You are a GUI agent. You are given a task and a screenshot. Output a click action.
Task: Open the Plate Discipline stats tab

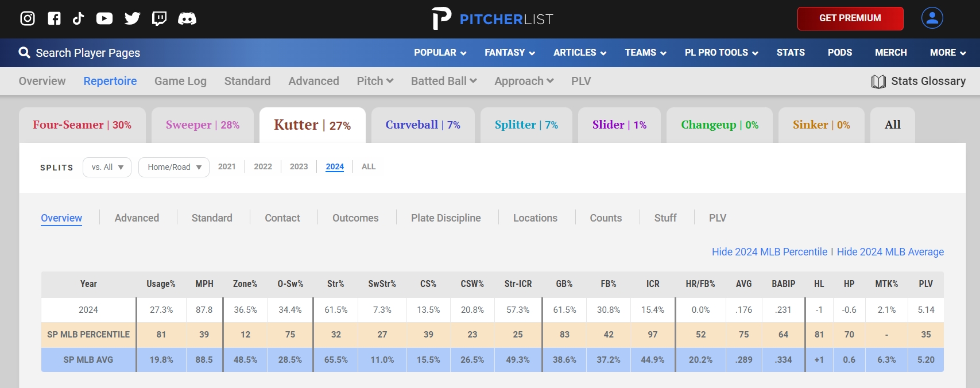click(446, 218)
